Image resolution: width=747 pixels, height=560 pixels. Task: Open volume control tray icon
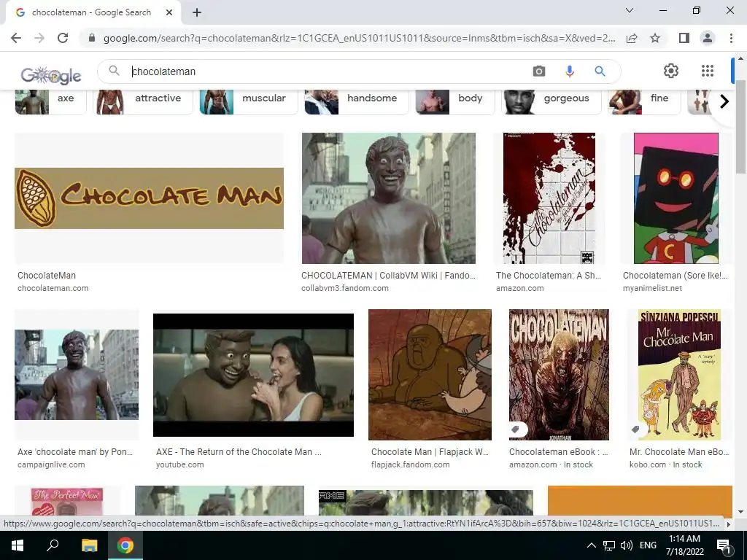[x=627, y=545]
